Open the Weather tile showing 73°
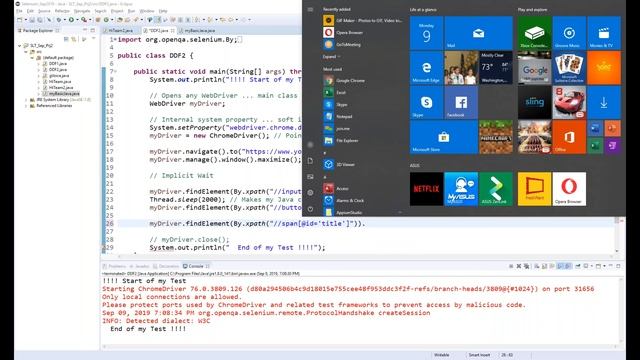Viewport: 640px width, 360px height. click(x=496, y=68)
